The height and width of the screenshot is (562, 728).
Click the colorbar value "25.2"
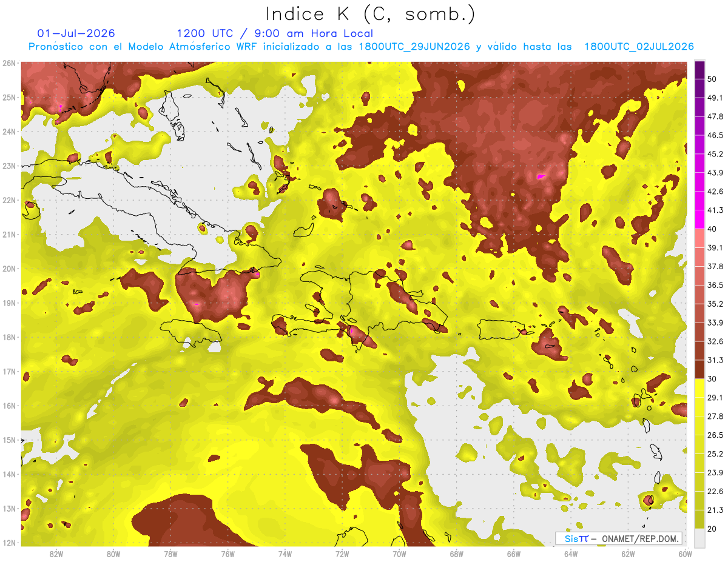(715, 453)
